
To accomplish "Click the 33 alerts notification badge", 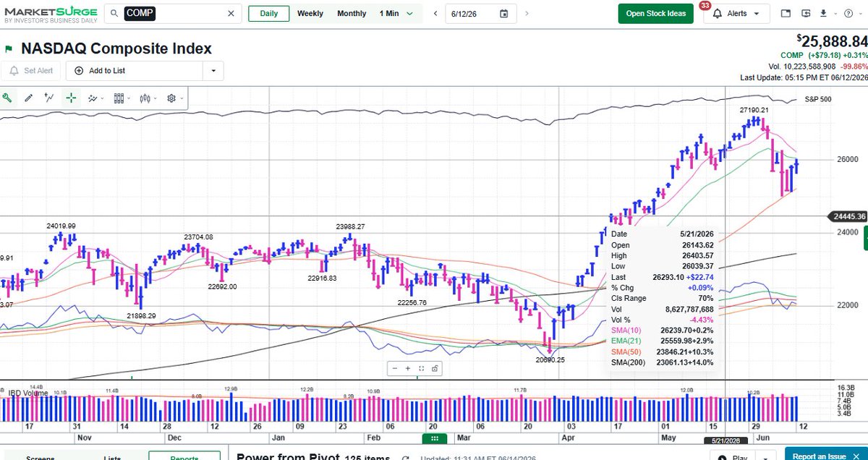I will point(705,6).
